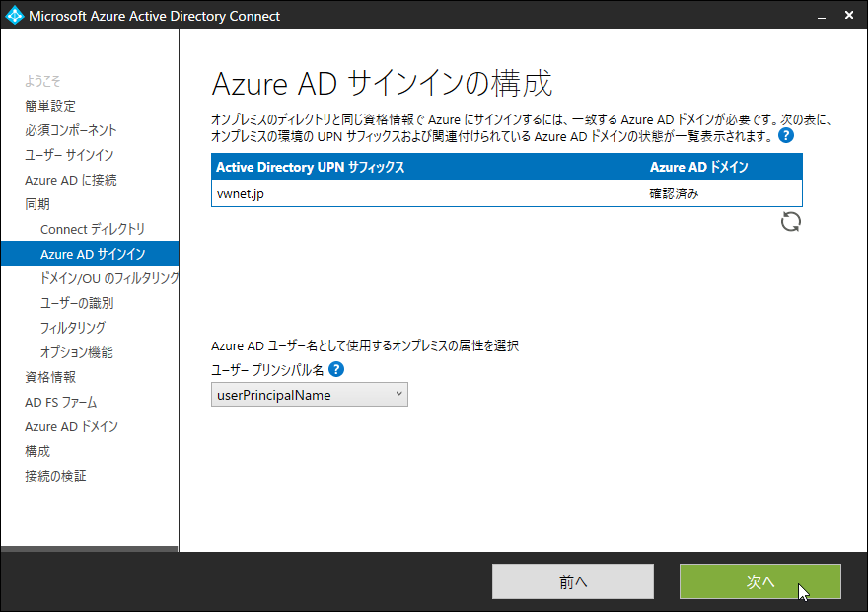Click the sidebar horizontal scrollbar
Viewport: 868px width, 612px height.
pyautogui.click(x=89, y=549)
